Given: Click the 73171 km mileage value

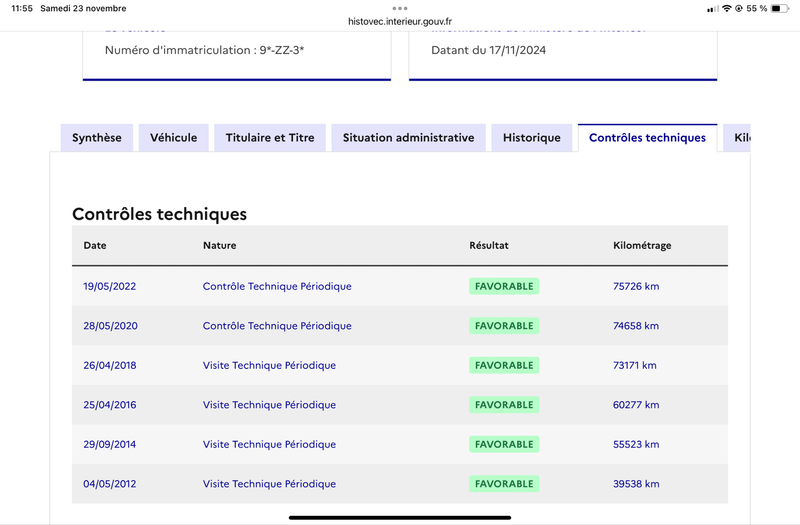Looking at the screenshot, I should click(x=635, y=365).
